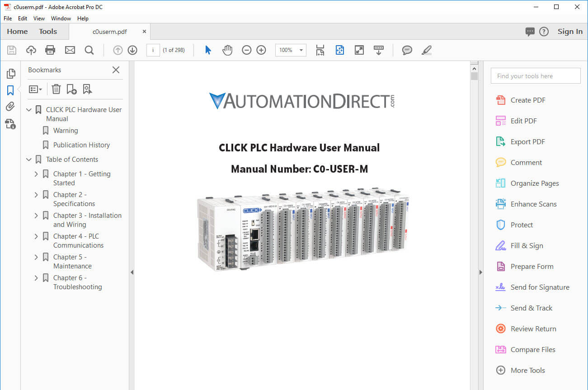
Task: Print the document with printer icon
Action: point(50,50)
